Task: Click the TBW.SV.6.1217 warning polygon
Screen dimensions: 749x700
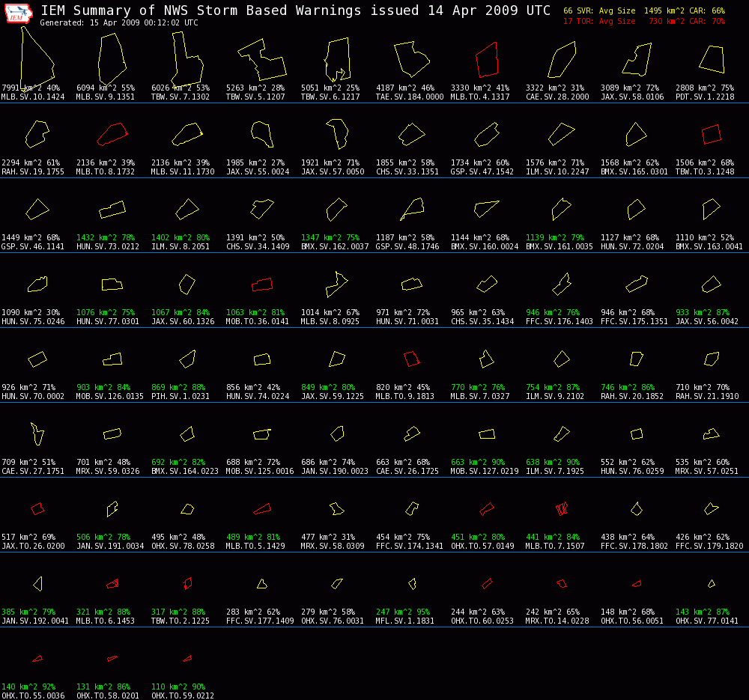Action: point(337,60)
